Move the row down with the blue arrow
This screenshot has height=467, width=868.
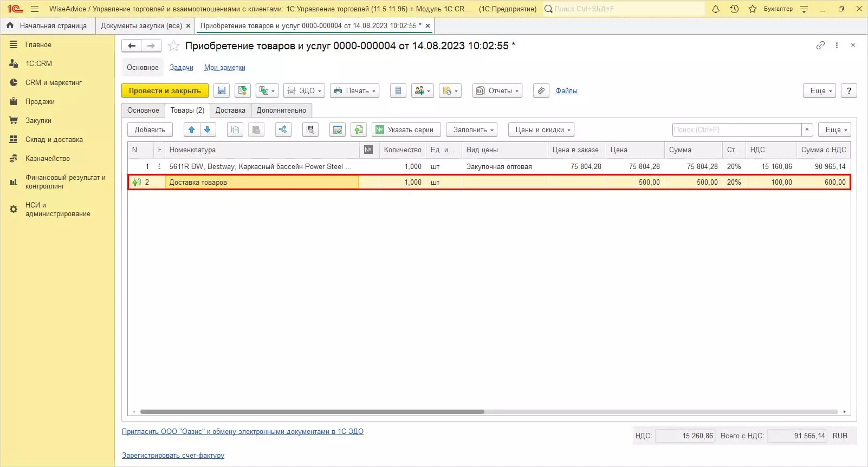pos(207,129)
